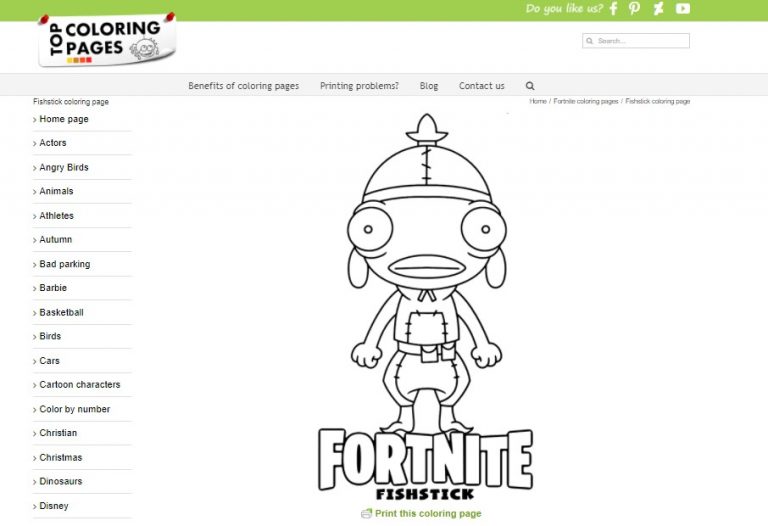Screen dimensions: 768x526
Task: Click the chevron beside Athletes
Action: [35, 216]
